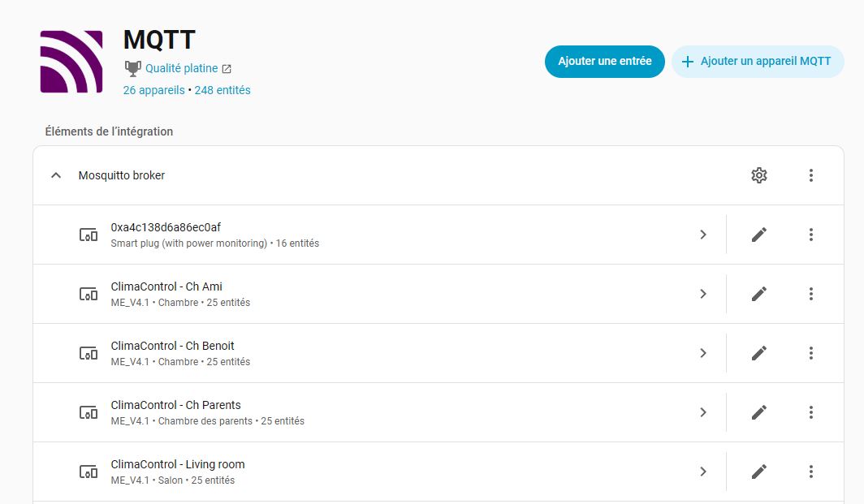Open three-dot menu for ClimaControl - Ch Parents
Image resolution: width=864 pixels, height=504 pixels.
810,412
